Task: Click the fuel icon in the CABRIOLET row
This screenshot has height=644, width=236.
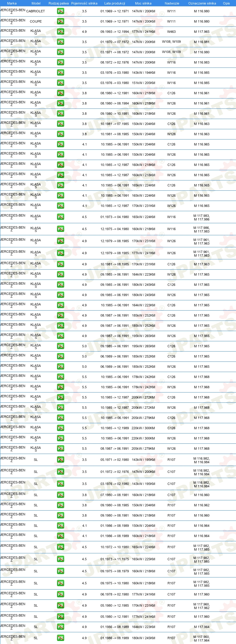Action: [61, 11]
